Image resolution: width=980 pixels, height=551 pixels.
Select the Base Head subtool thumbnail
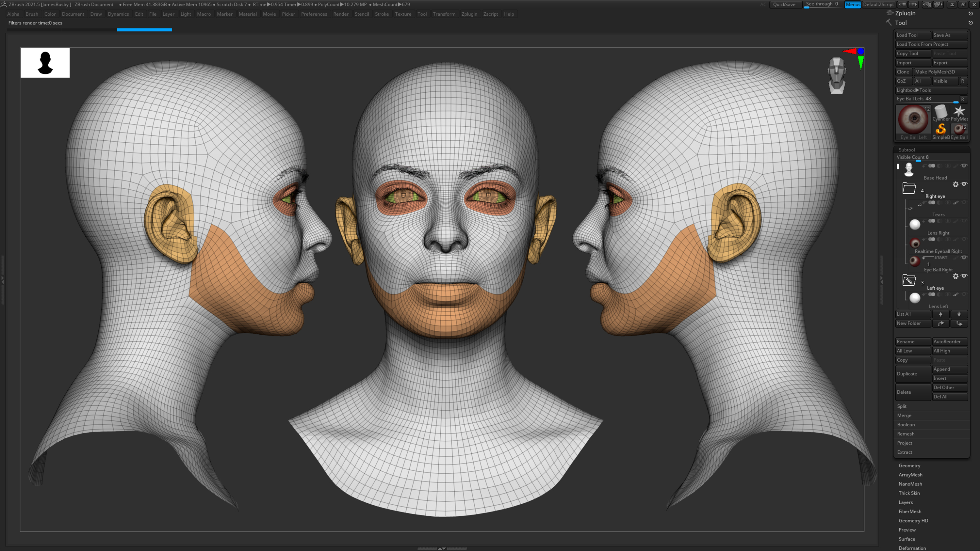point(909,169)
